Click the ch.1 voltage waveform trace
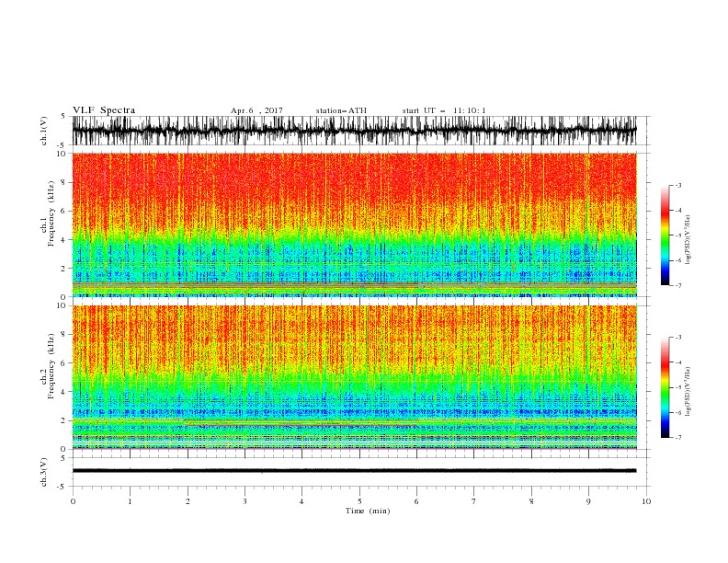The image size is (728, 563). pyautogui.click(x=354, y=131)
